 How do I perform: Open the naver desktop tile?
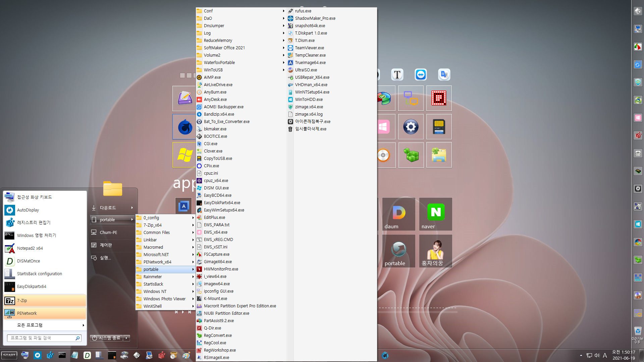pyautogui.click(x=436, y=214)
